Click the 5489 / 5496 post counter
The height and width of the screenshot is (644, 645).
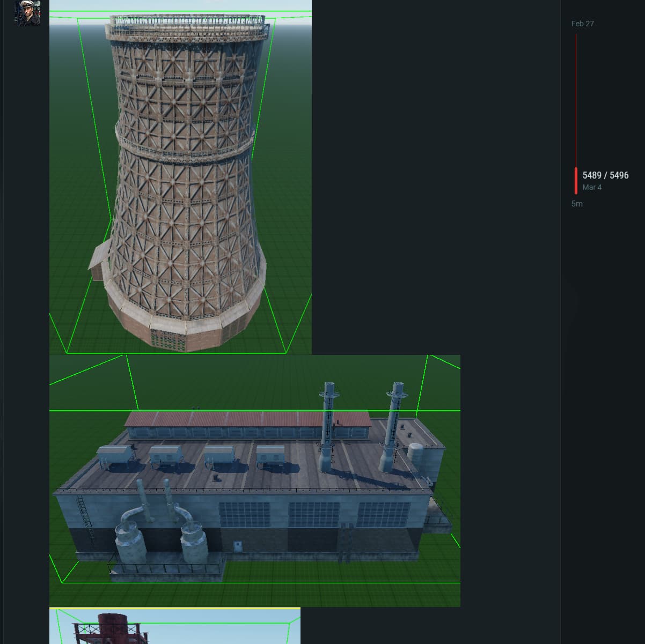point(605,175)
